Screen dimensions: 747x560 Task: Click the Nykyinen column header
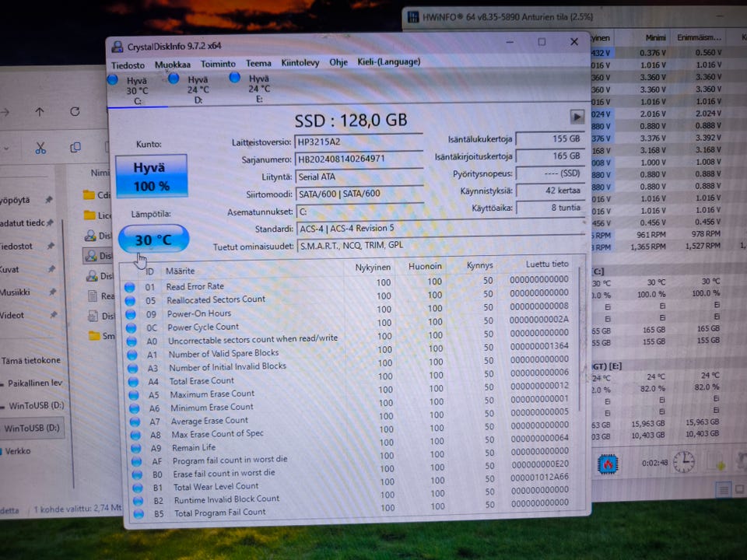[373, 268]
